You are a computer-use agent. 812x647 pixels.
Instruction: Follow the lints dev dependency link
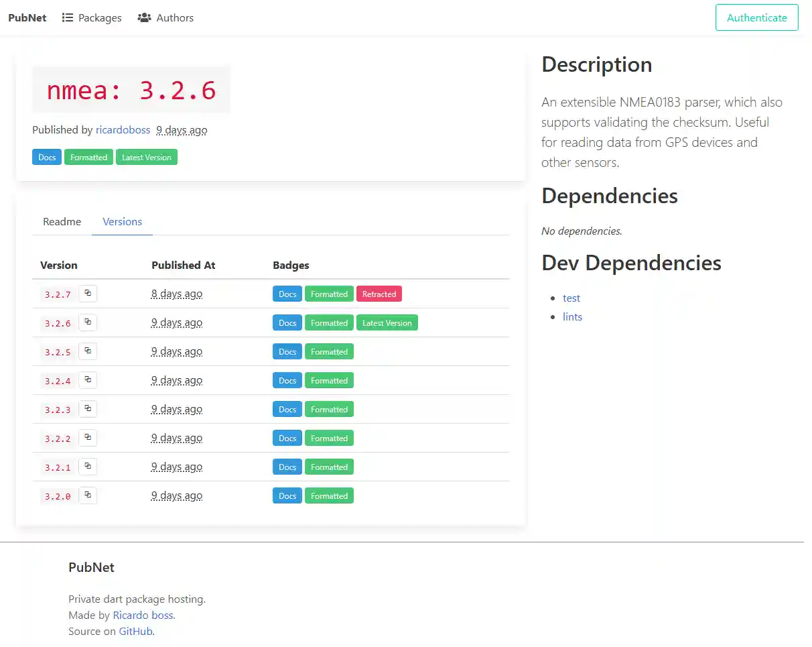click(572, 316)
